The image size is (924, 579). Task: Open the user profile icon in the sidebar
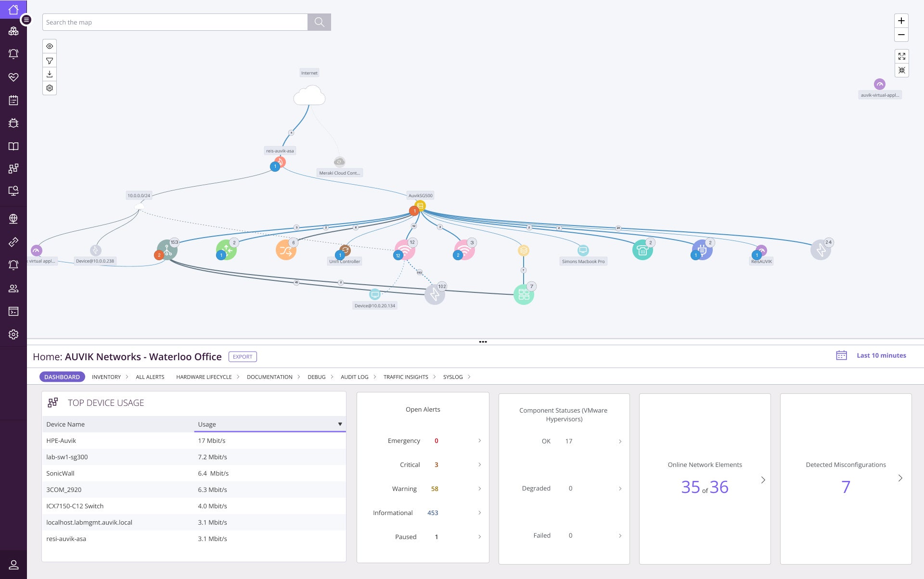[x=13, y=565]
